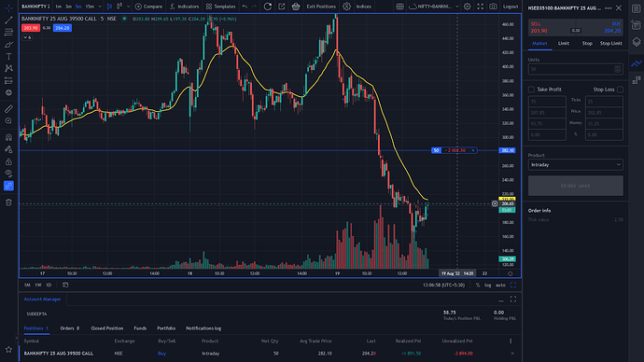Open the go to date icon
Image resolution: width=644 pixels, height=362 pixels.
coord(65,285)
